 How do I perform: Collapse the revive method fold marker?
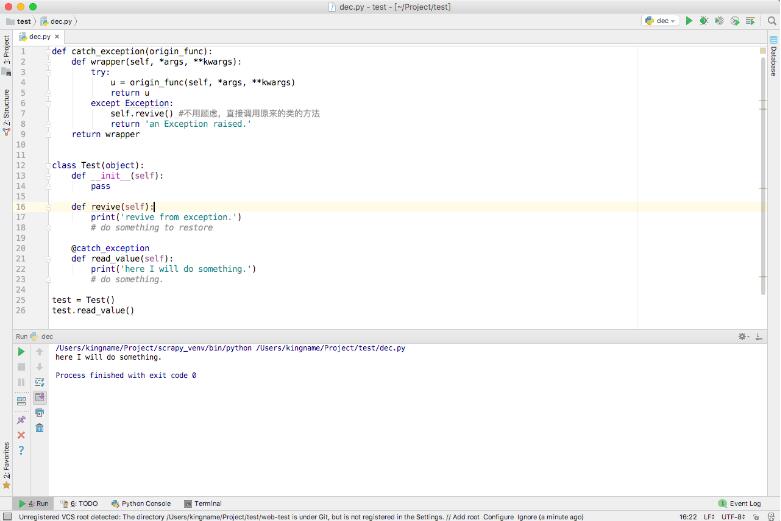click(48, 207)
